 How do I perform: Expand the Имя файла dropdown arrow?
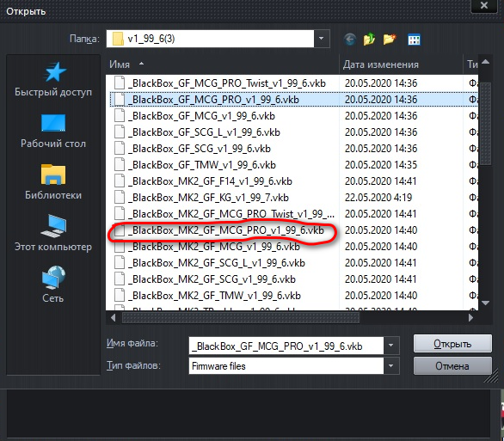(x=391, y=346)
